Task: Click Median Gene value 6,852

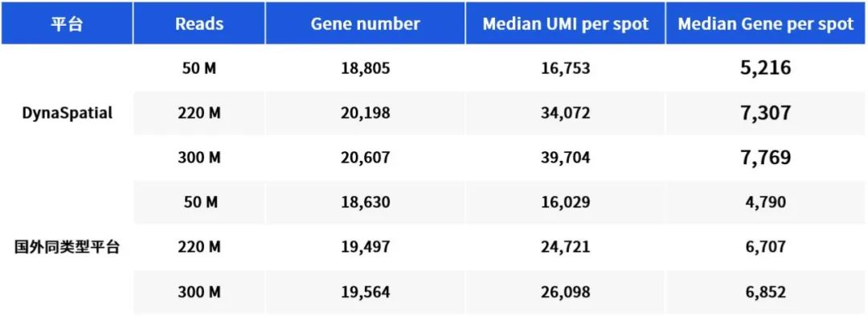Action: click(x=766, y=292)
